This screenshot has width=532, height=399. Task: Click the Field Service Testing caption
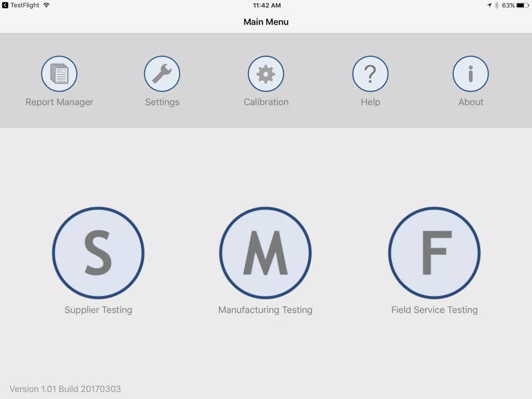434,310
